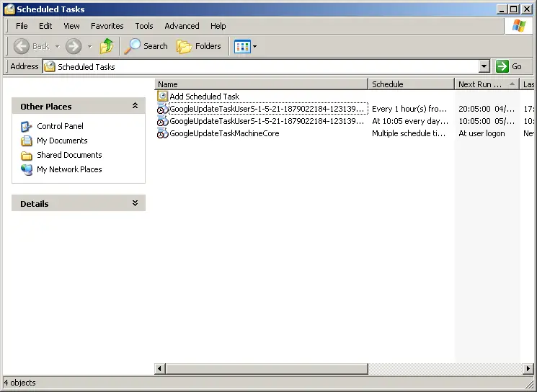537x392 pixels.
Task: Select the GoogleUpdateTaskMachineCore task name
Action: click(x=224, y=133)
